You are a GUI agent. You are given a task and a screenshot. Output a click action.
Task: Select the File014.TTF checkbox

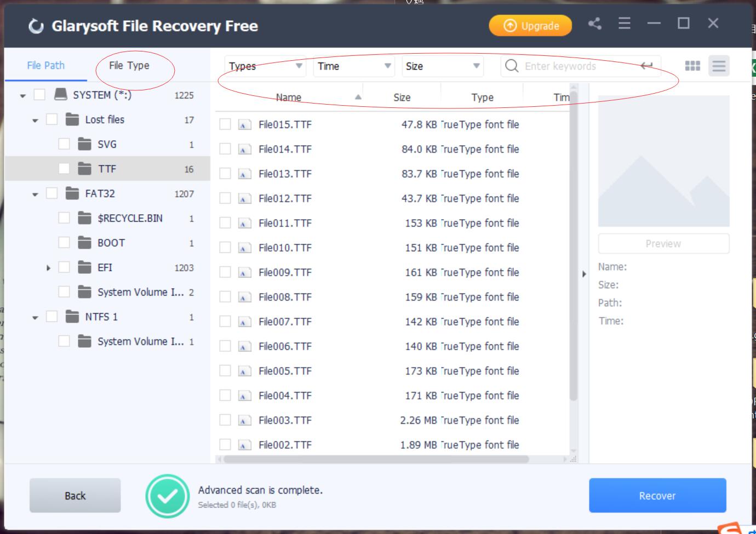click(225, 149)
